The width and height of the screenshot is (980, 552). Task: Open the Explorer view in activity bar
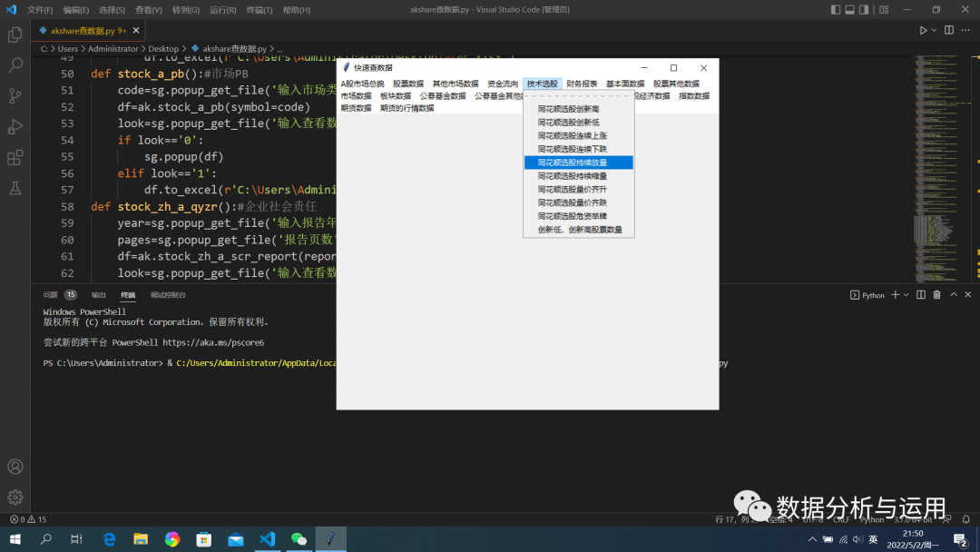[15, 35]
